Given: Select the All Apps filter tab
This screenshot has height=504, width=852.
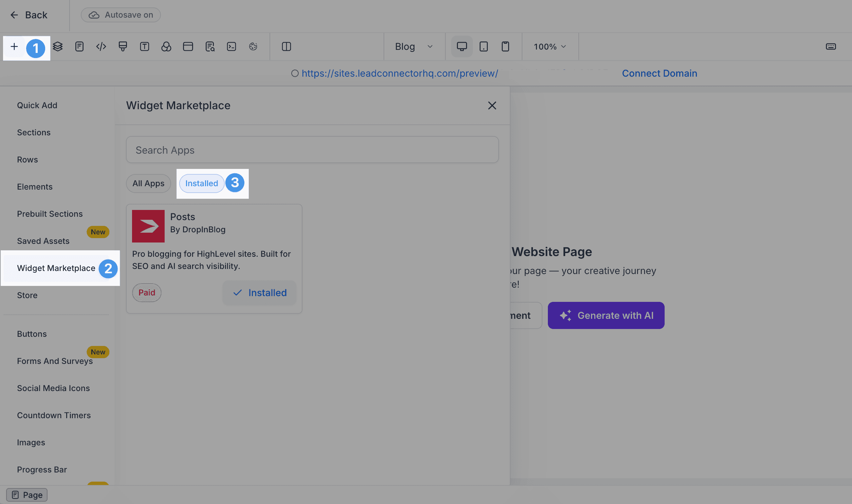Looking at the screenshot, I should (x=149, y=183).
